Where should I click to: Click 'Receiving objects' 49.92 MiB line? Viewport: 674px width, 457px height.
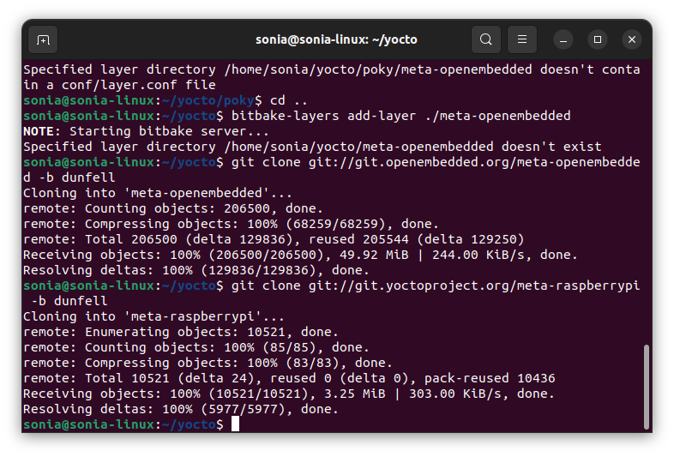coord(300,255)
